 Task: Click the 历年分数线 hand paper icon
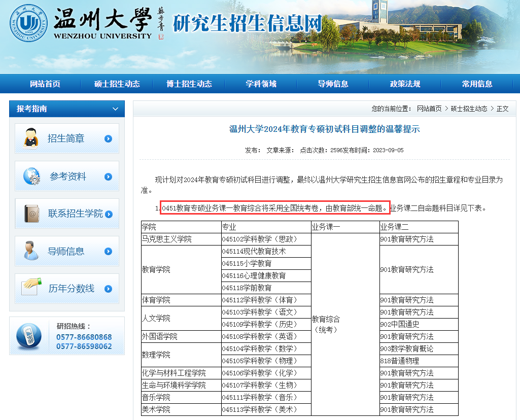point(31,287)
